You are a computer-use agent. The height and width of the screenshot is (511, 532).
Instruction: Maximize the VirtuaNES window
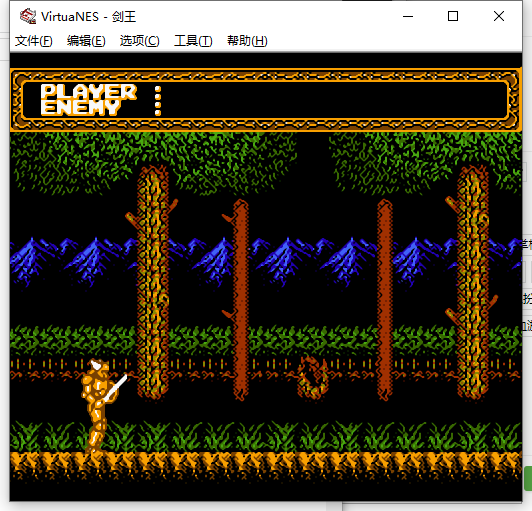pos(453,16)
